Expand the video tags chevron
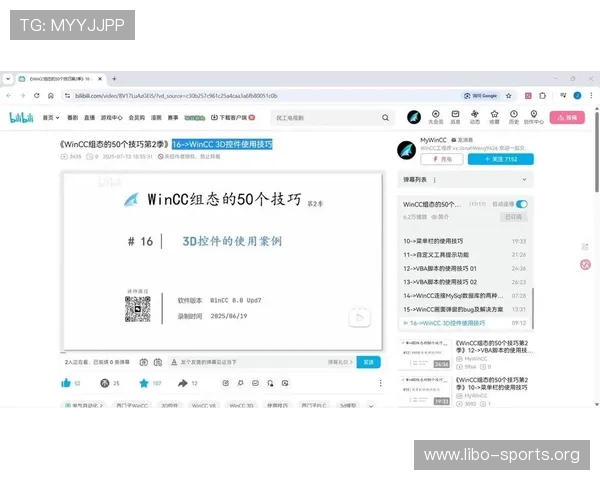 (371, 406)
